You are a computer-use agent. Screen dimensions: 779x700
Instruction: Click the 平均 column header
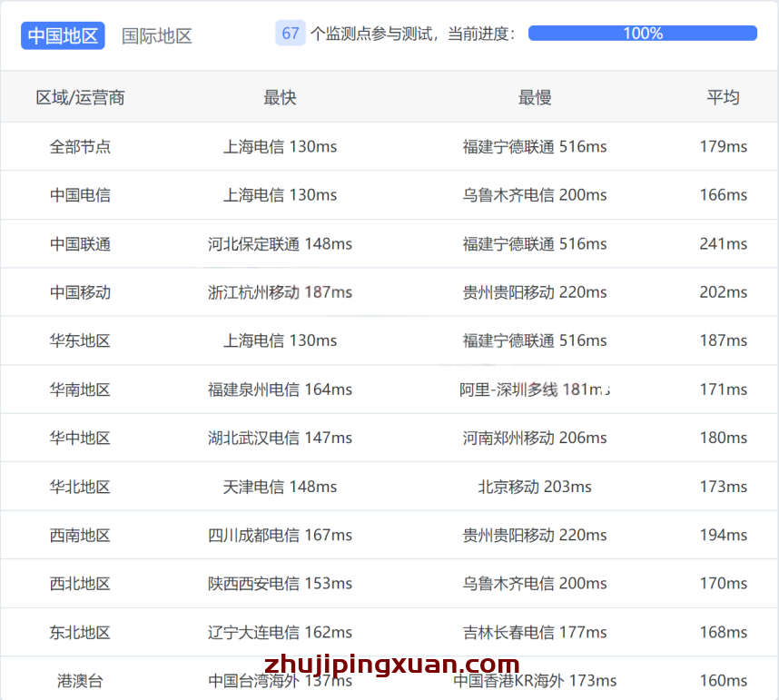click(x=724, y=97)
